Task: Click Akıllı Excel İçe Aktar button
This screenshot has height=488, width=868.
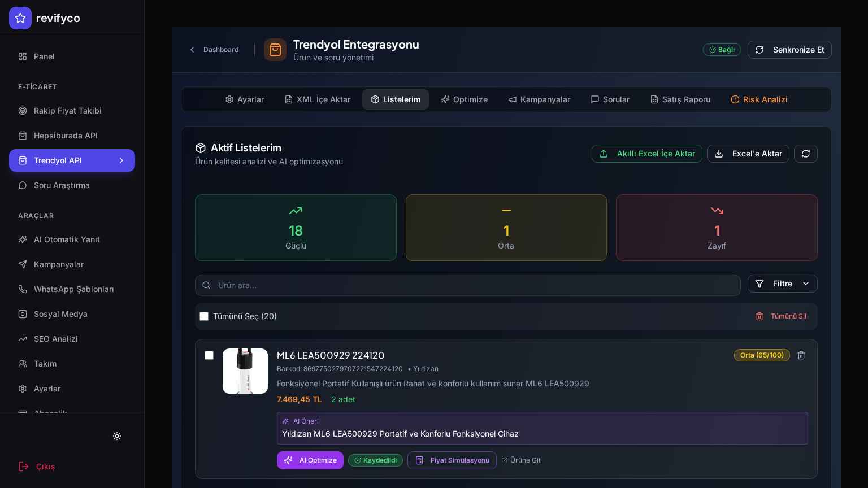Action: (x=647, y=154)
